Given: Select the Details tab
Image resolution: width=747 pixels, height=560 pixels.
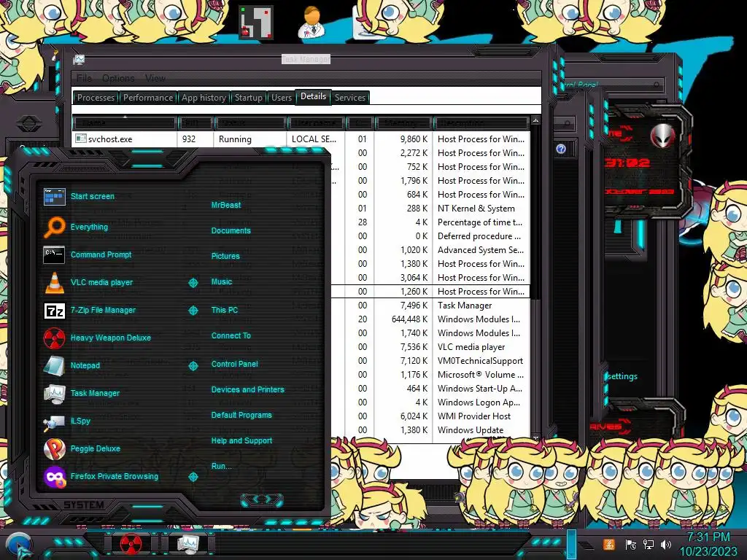Looking at the screenshot, I should pos(313,97).
